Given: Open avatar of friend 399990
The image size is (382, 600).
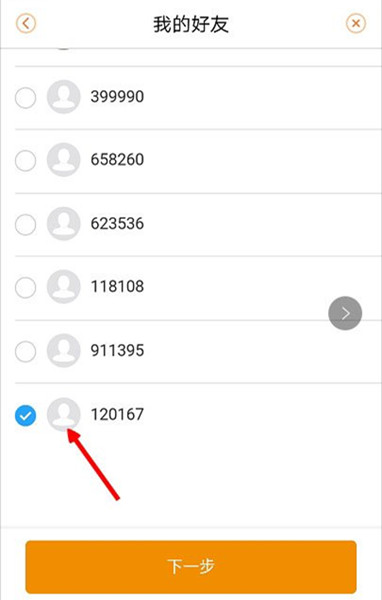Looking at the screenshot, I should 64,96.
